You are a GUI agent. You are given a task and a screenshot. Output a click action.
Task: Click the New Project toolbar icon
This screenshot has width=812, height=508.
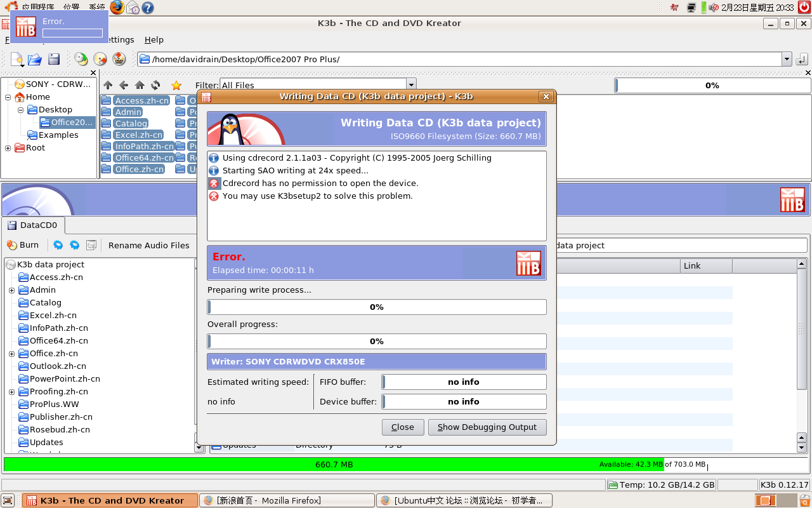[17, 59]
